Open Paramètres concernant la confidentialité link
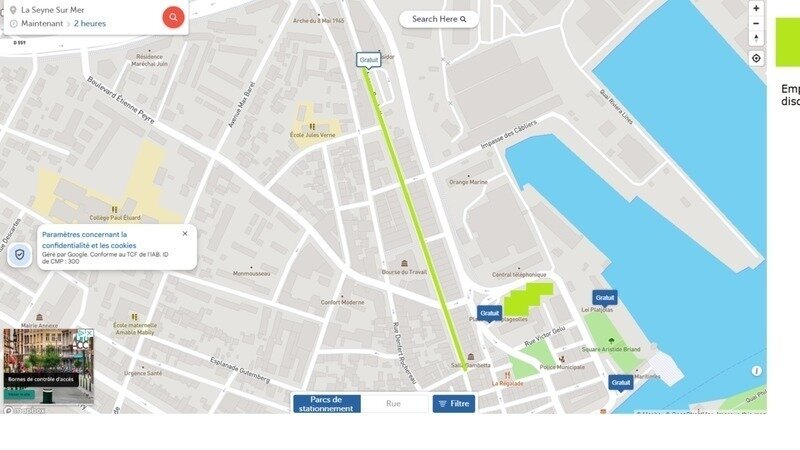This screenshot has width=800, height=450. tap(89, 240)
